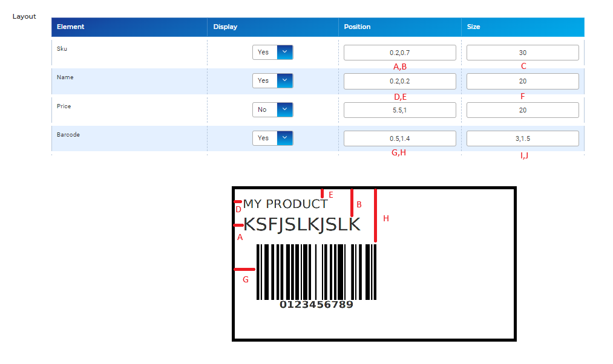Click the KSFJSLKJSLK sku text in preview
This screenshot has width=613, height=364.
tap(301, 224)
